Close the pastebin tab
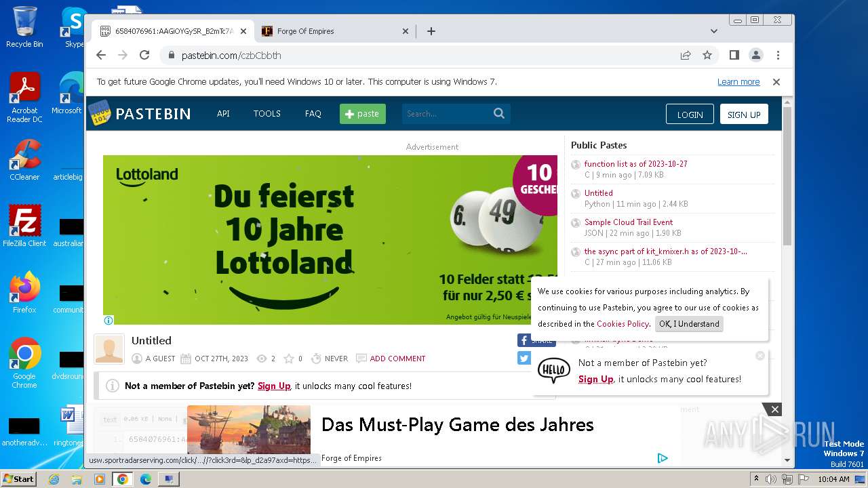This screenshot has height=488, width=868. (243, 31)
